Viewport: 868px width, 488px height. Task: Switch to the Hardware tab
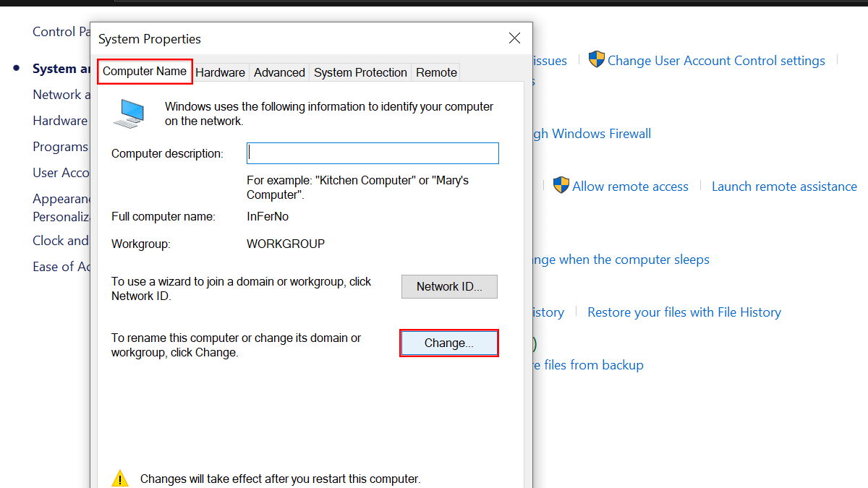pos(220,72)
